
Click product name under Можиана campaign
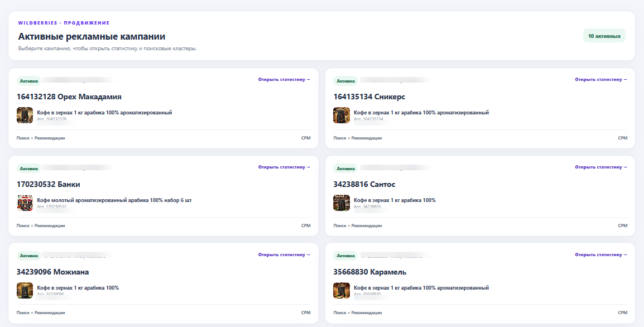(x=78, y=287)
